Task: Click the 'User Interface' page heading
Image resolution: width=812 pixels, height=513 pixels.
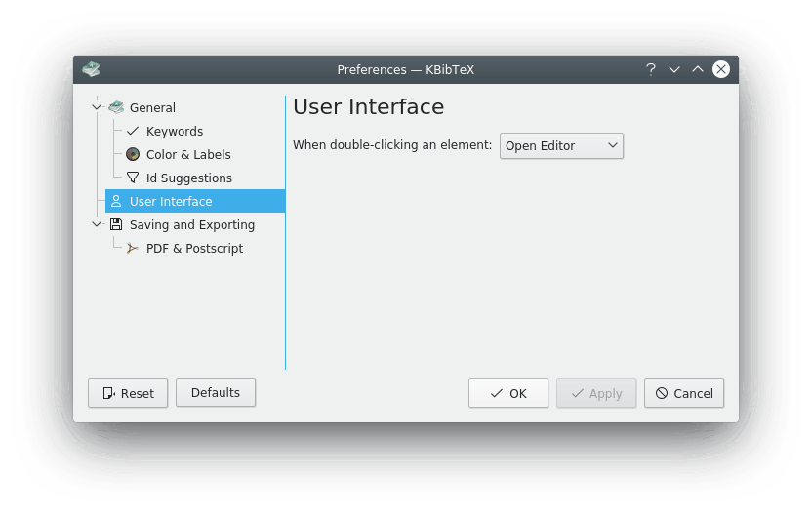Action: 368,107
